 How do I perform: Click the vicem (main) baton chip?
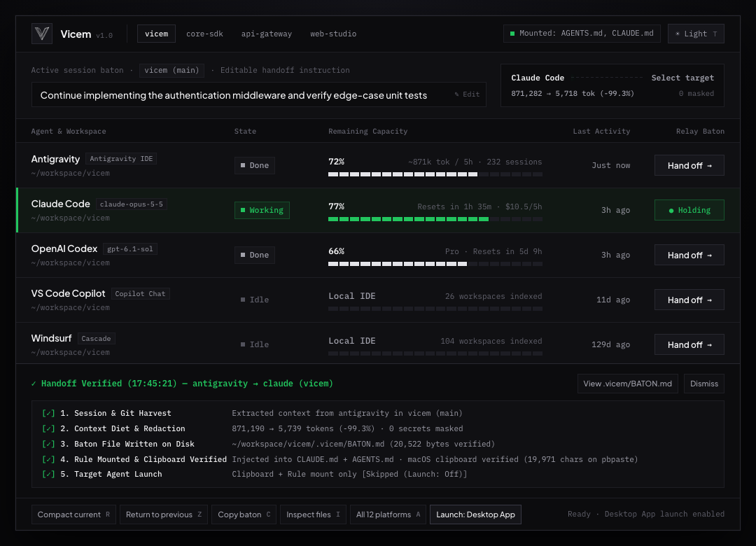click(171, 71)
